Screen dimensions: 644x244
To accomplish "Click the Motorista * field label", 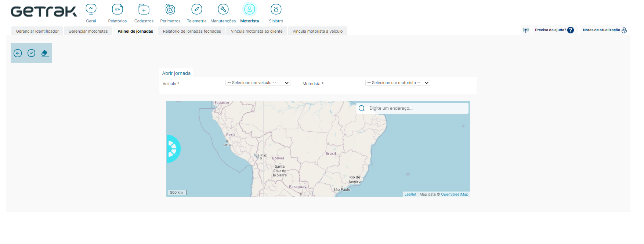I will coord(313,84).
